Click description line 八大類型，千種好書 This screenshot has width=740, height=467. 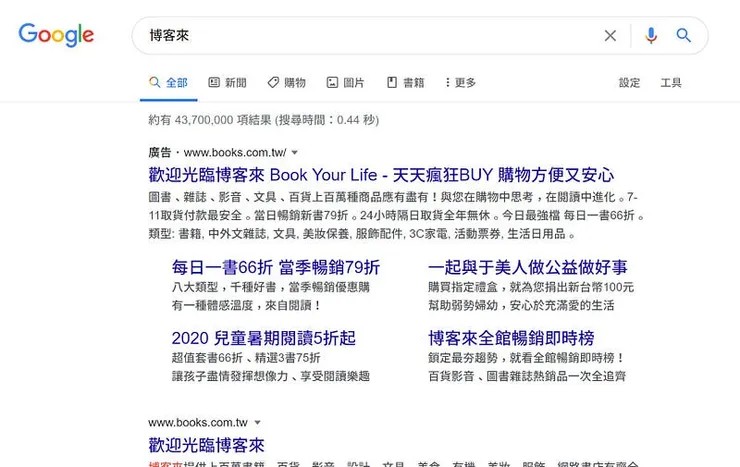(270, 287)
